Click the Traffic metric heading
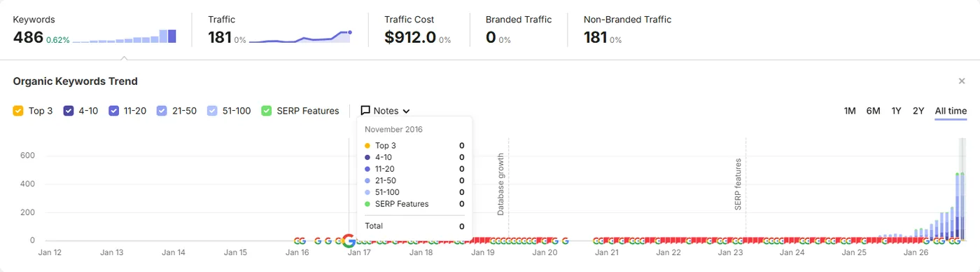The width and height of the screenshot is (980, 272). (221, 20)
